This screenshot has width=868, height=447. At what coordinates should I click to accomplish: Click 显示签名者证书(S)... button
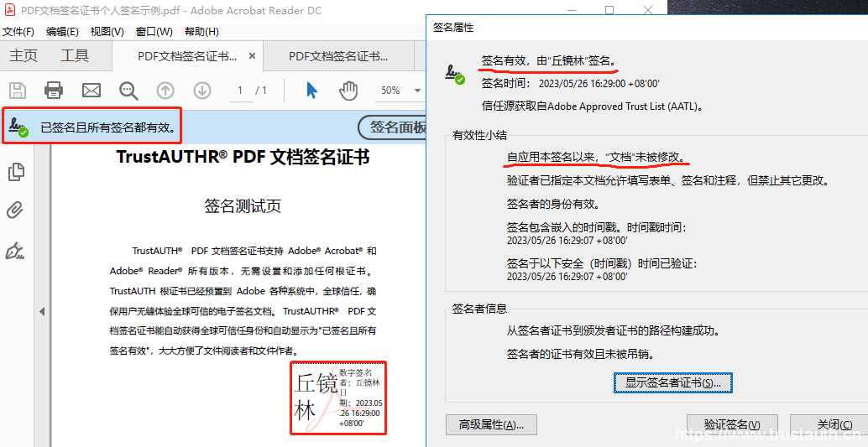click(673, 382)
